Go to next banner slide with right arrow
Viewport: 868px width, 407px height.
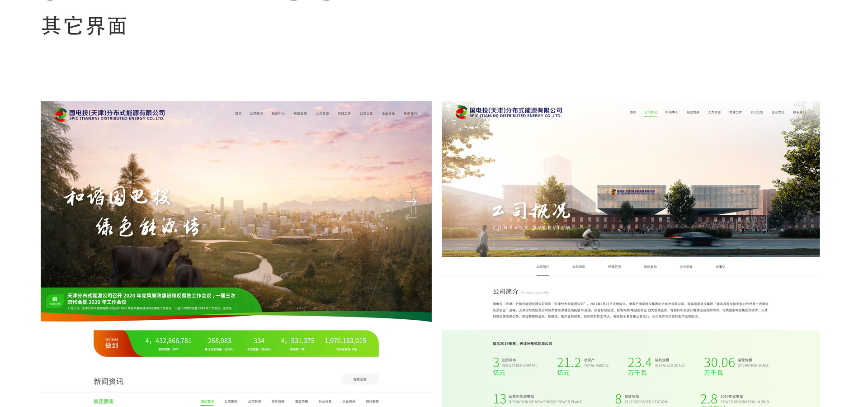(410, 202)
